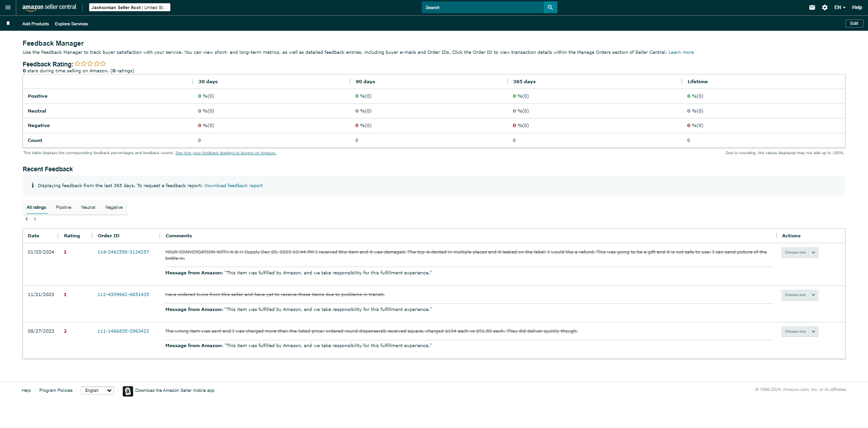The image size is (868, 428).
Task: Click the feedback rating stars
Action: [x=90, y=64]
